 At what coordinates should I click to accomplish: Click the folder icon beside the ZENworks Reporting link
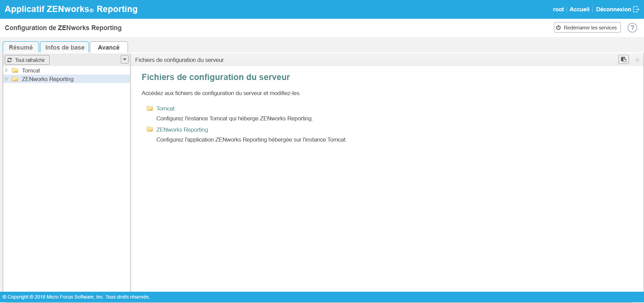point(150,129)
